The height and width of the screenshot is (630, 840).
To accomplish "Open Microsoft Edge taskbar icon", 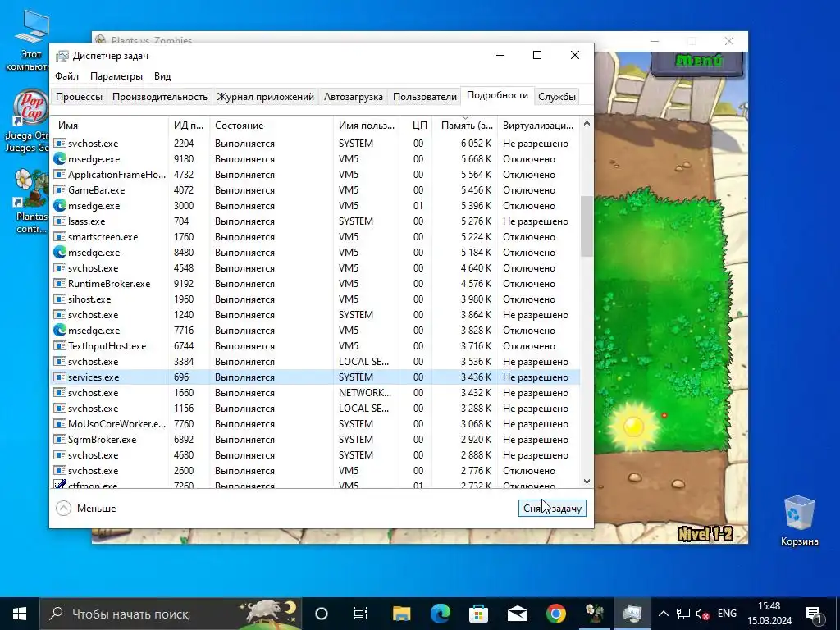I will point(440,614).
